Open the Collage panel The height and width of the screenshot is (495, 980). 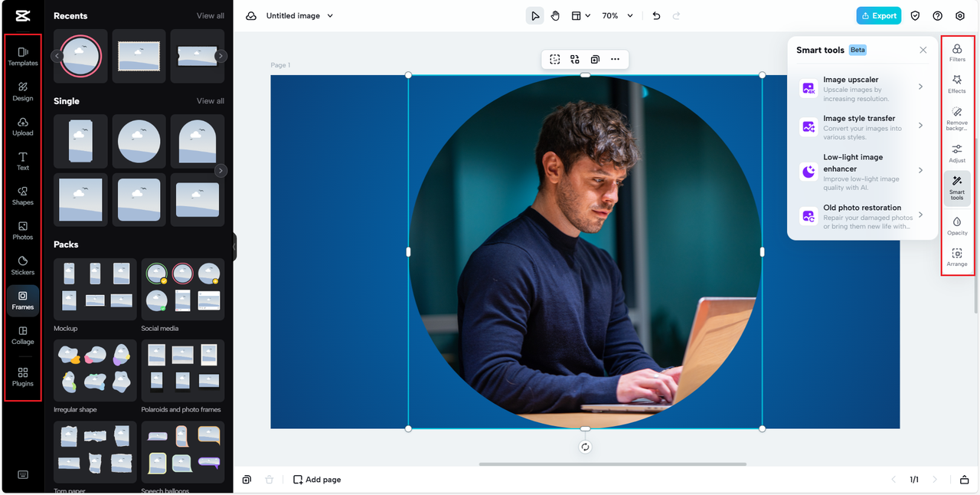tap(23, 335)
